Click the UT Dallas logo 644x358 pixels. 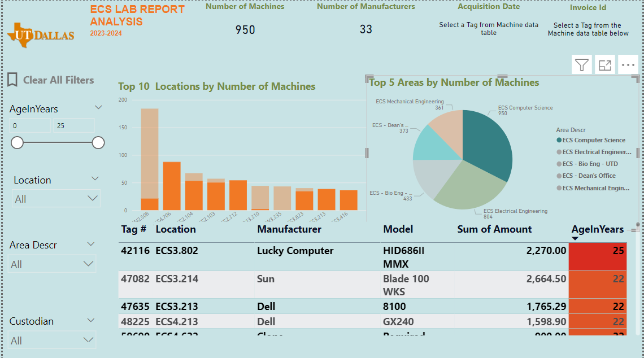pyautogui.click(x=41, y=36)
